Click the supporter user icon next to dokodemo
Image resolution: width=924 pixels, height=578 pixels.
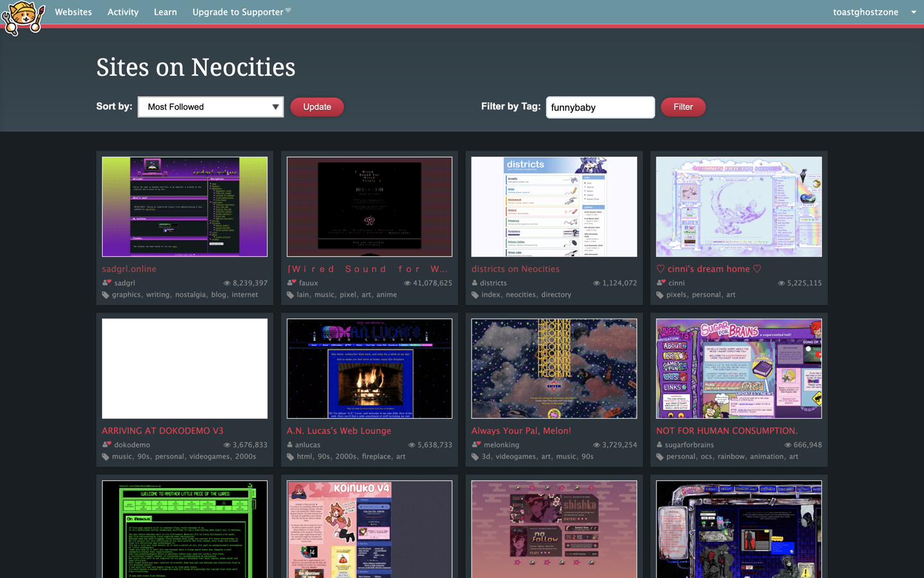(107, 444)
